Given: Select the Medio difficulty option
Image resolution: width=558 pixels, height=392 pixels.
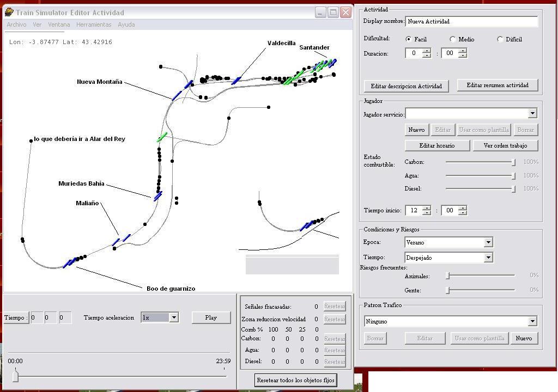Looking at the screenshot, I should coord(453,39).
